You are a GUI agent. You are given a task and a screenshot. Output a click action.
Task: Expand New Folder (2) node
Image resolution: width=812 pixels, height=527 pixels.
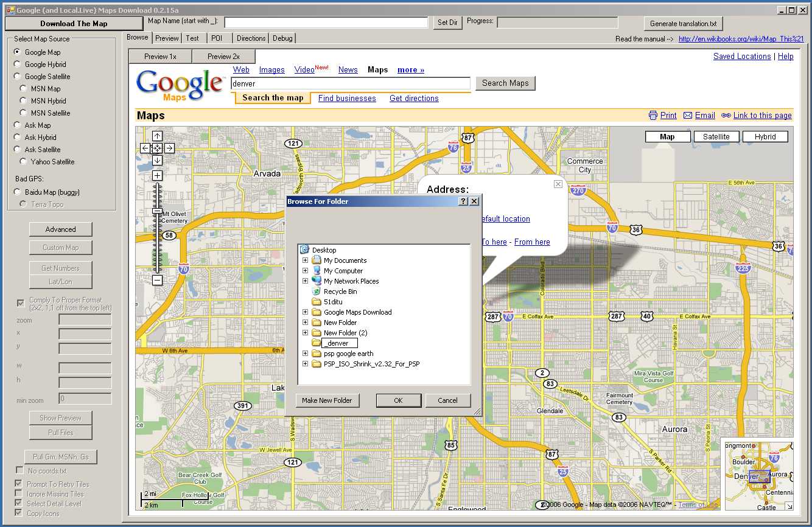(x=305, y=333)
